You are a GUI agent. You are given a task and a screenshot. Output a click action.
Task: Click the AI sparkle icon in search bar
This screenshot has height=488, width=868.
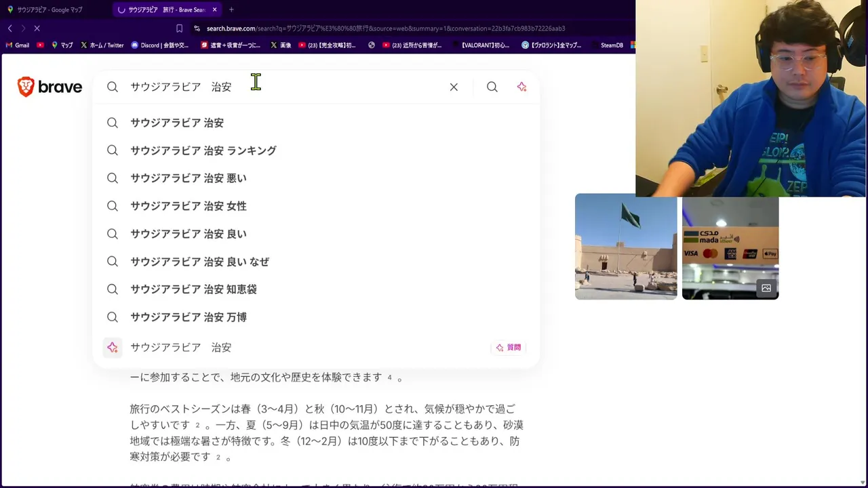(x=521, y=87)
